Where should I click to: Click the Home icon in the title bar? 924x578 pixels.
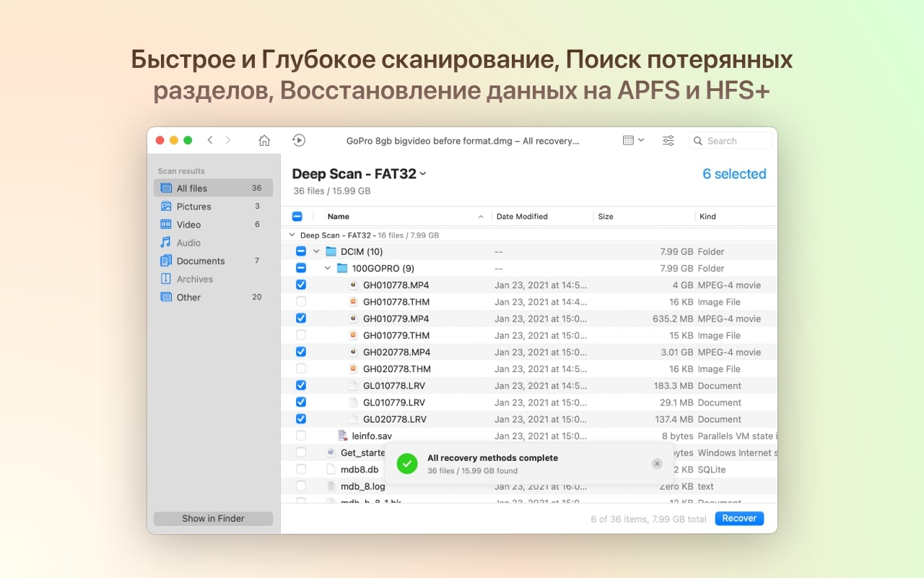tap(264, 140)
